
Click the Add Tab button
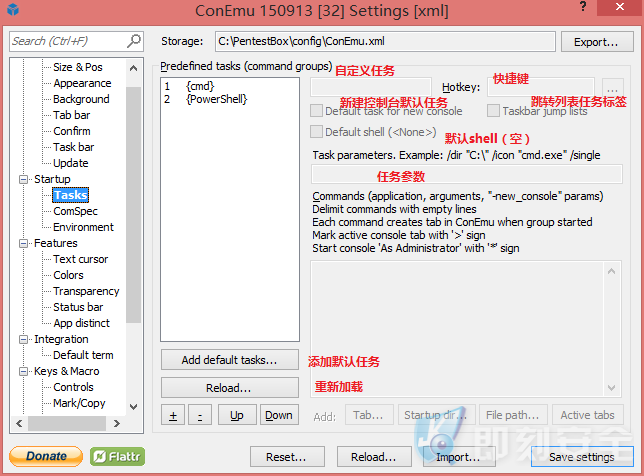[369, 415]
